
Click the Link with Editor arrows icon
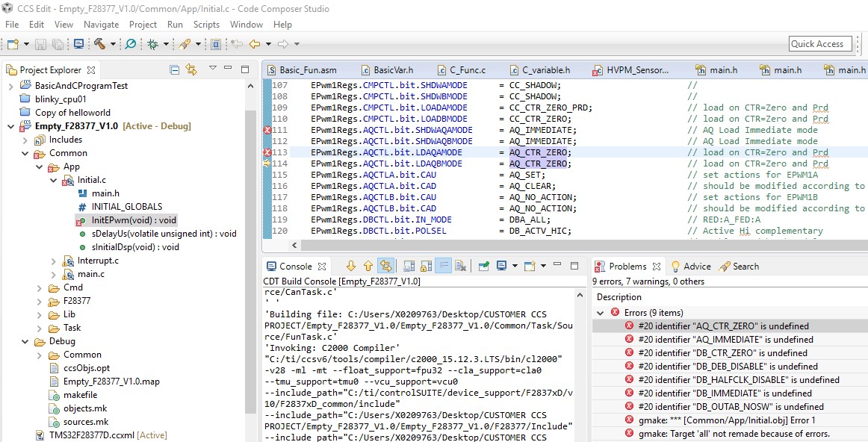(x=191, y=69)
